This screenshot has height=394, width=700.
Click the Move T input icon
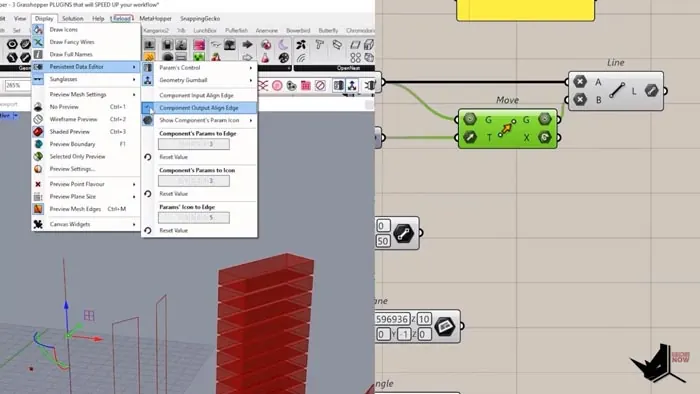tap(469, 137)
